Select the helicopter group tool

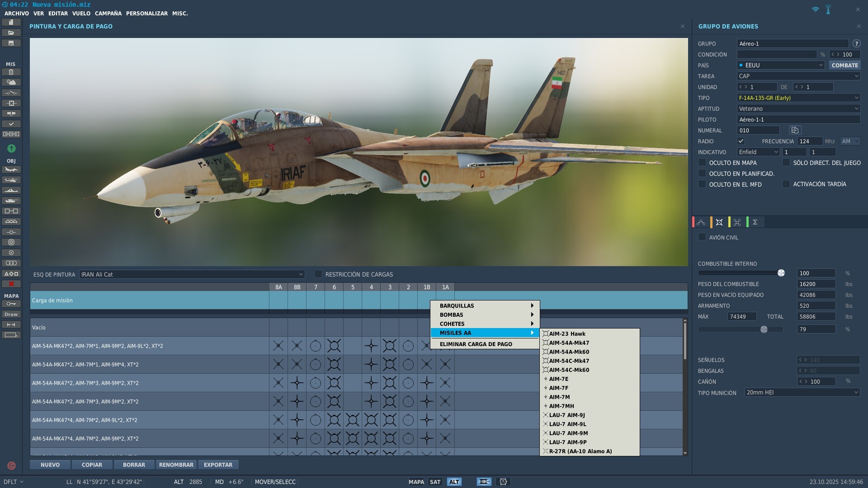(x=11, y=180)
